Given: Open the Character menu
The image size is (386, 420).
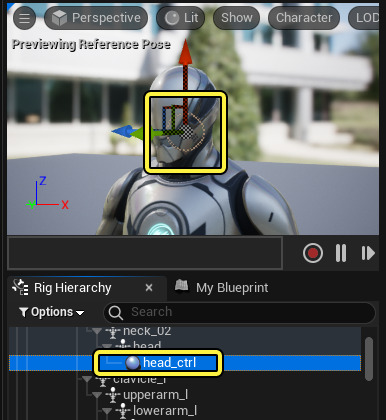Looking at the screenshot, I should (x=304, y=18).
